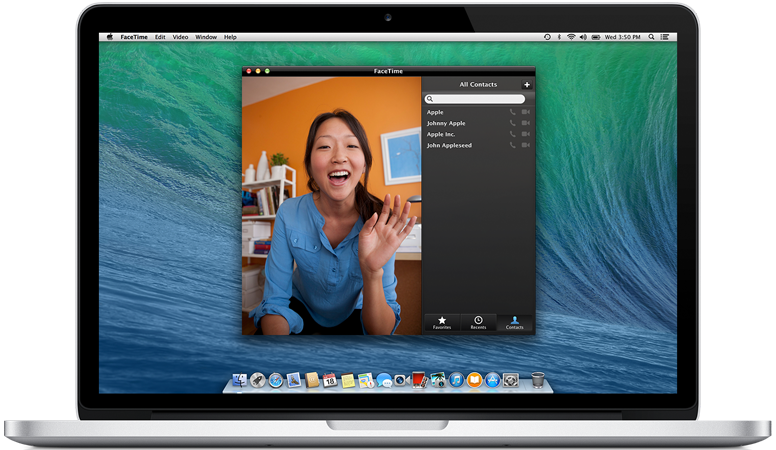
Task: Select the John Appleseed contact
Action: pyautogui.click(x=478, y=145)
